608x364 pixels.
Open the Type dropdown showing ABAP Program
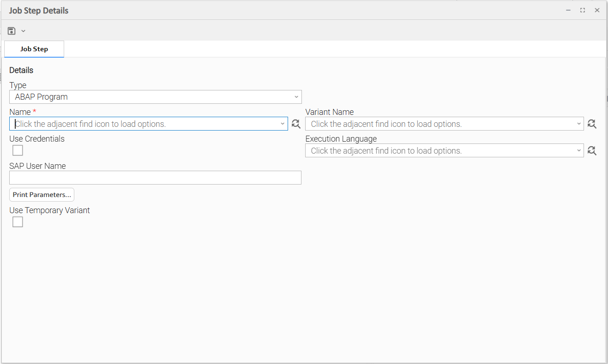155,97
